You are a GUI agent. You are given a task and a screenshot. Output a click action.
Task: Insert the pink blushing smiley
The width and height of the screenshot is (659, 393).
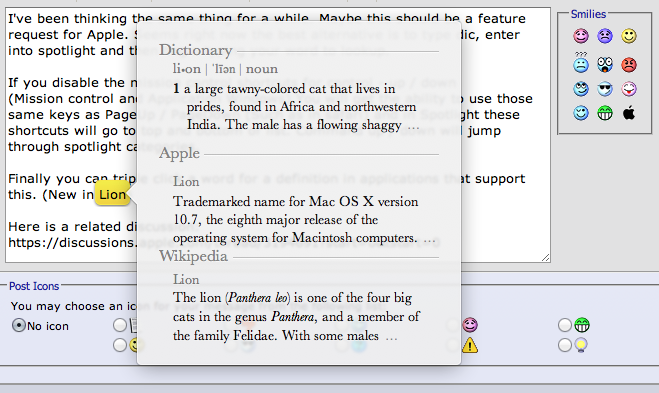[x=581, y=36]
